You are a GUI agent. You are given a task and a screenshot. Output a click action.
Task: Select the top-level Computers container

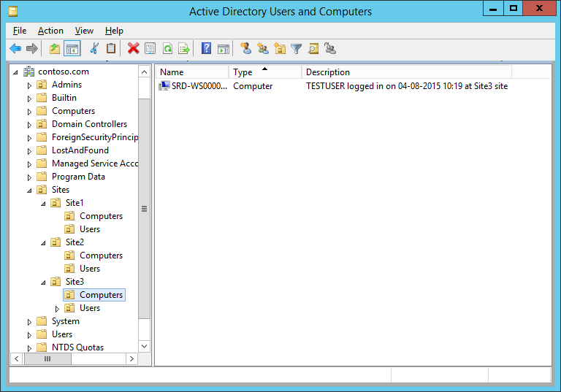pos(73,111)
